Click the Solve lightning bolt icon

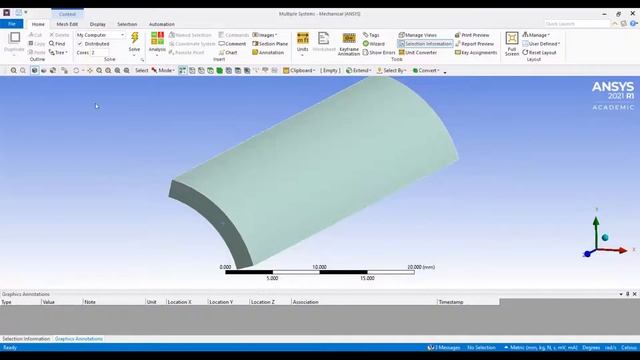point(134,38)
